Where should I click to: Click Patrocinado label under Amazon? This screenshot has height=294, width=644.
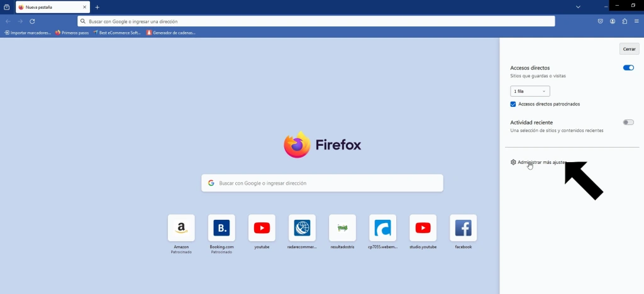(x=181, y=252)
